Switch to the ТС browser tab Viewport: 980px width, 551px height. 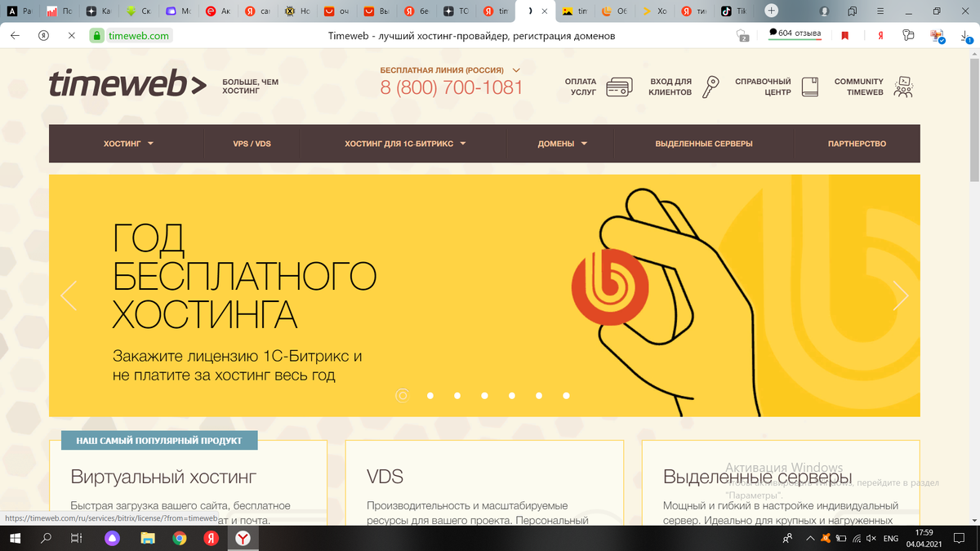456,11
